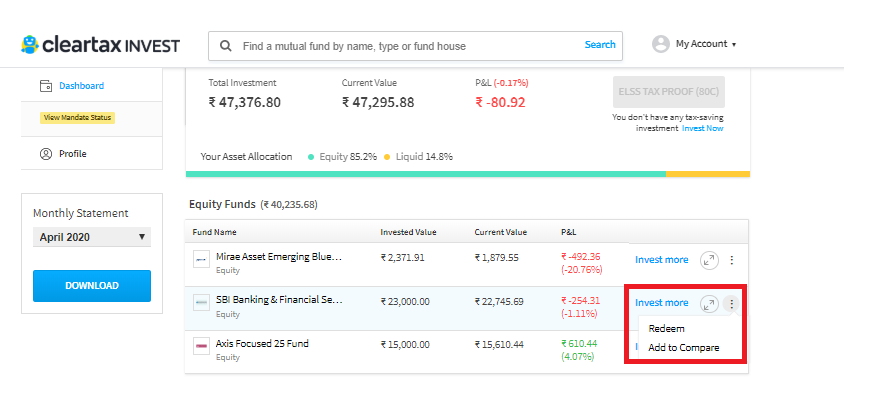874x418 pixels.
Task: Click the Liquid 14.8% legend entry
Action: point(418,157)
